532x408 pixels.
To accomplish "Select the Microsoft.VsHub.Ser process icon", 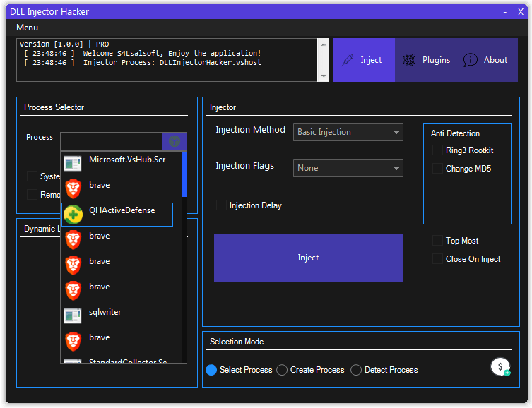I will click(73, 163).
